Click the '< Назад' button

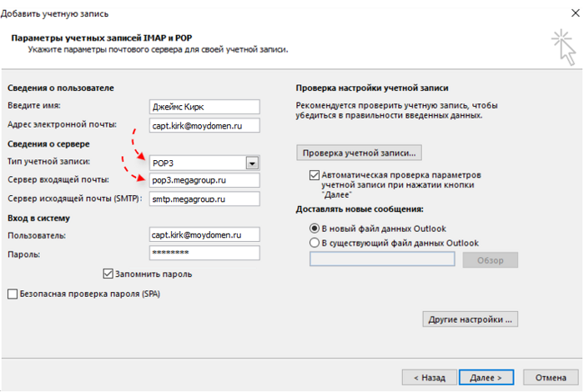pyautogui.click(x=427, y=377)
